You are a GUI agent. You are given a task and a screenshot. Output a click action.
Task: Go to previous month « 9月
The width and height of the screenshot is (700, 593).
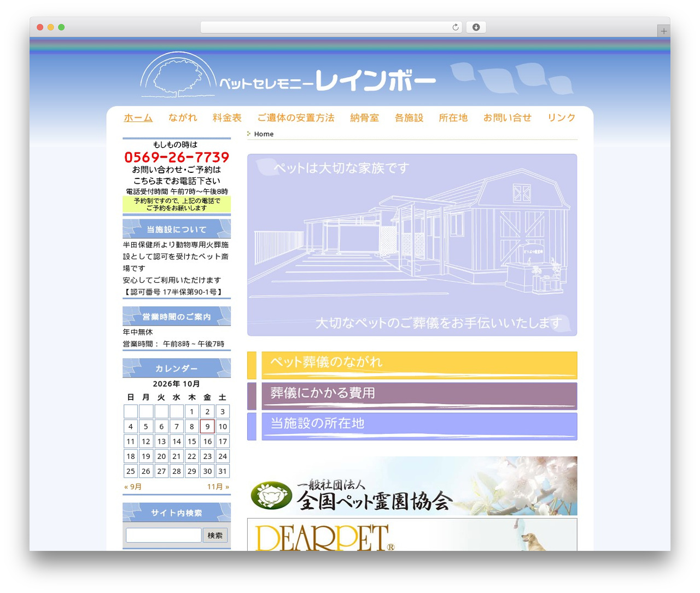tap(133, 487)
